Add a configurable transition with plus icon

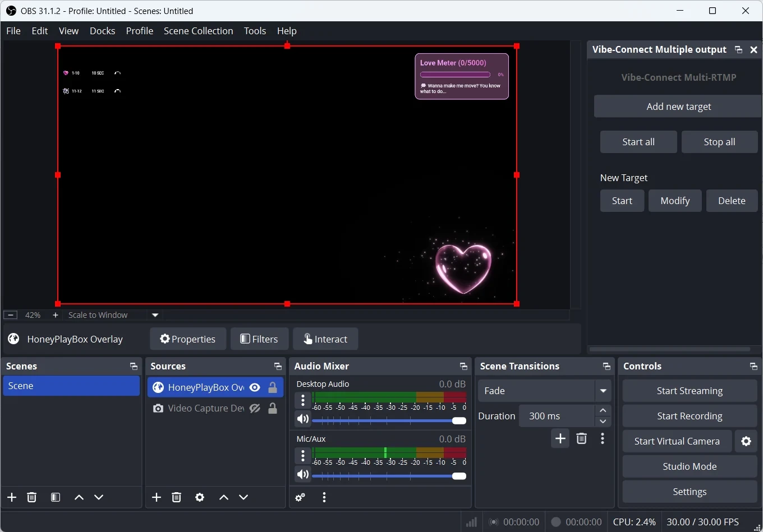[560, 438]
